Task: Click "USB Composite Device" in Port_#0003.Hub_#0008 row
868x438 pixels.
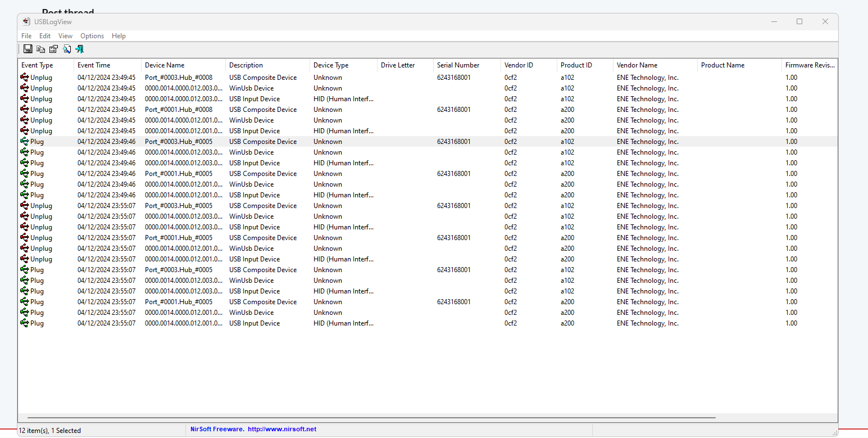Action: point(263,78)
